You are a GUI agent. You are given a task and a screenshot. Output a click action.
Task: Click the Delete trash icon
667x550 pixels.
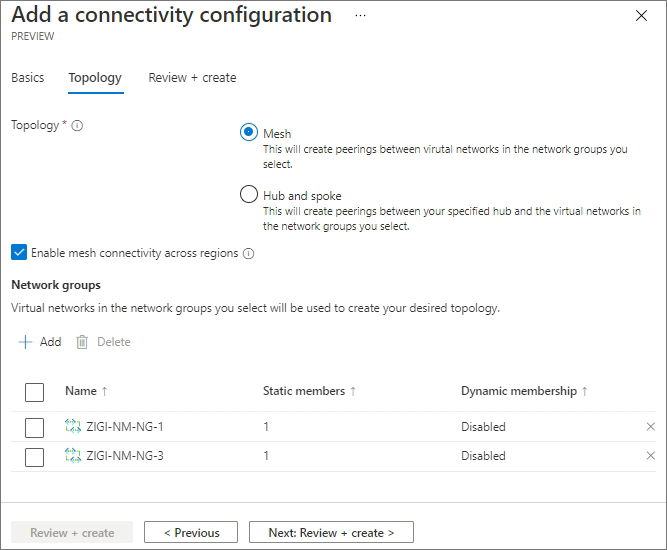point(83,342)
